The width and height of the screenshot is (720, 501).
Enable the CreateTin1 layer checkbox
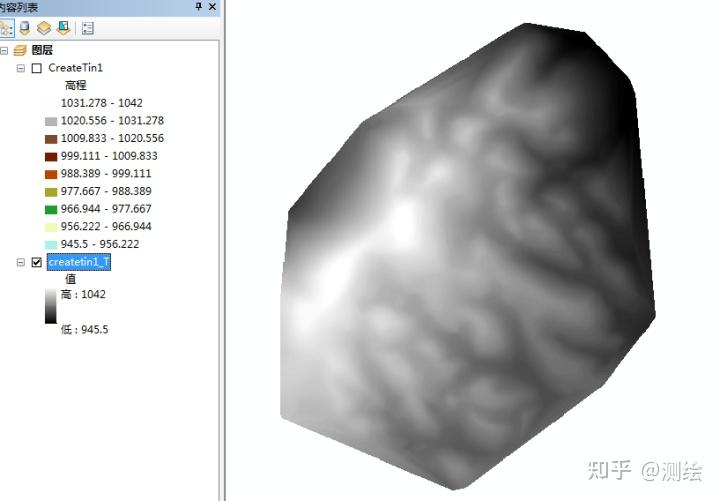pyautogui.click(x=37, y=68)
